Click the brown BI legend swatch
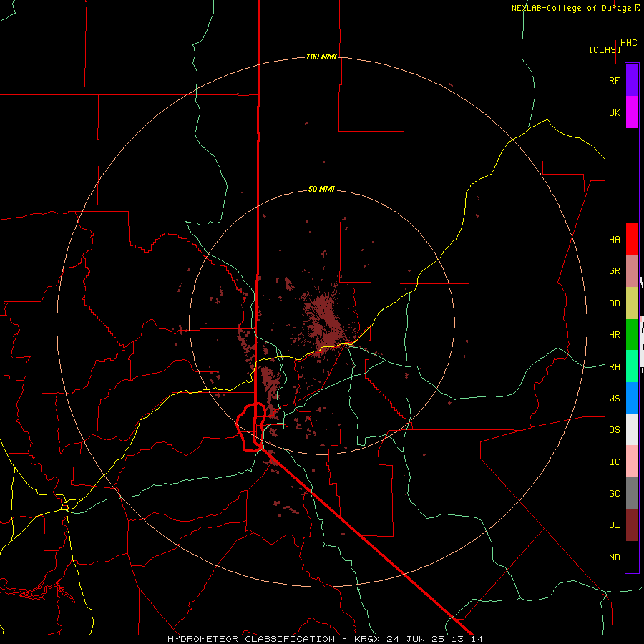 pos(632,525)
